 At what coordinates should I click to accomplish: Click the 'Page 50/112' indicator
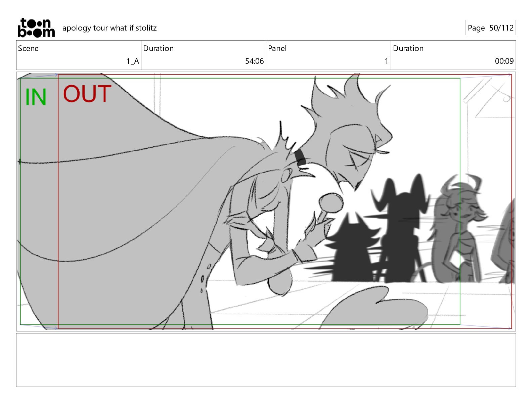pos(491,28)
